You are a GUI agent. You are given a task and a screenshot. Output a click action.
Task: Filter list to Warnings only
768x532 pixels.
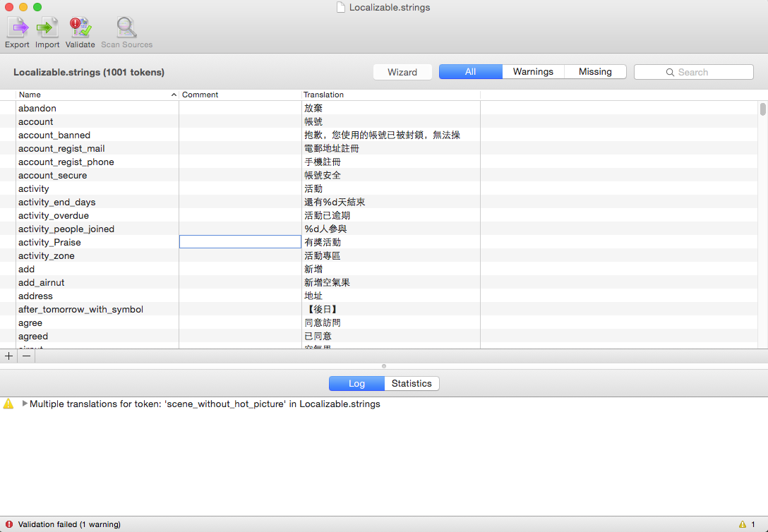[x=533, y=72]
